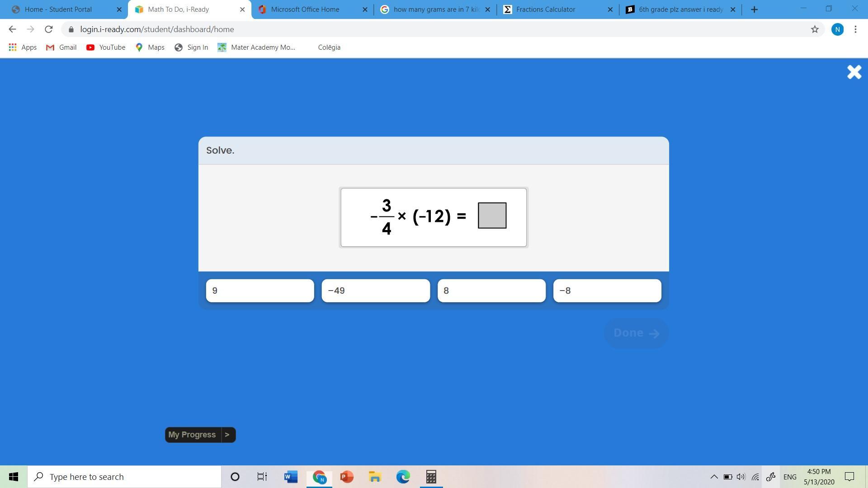The image size is (868, 488).
Task: Open the Gmail bookmark
Action: click(x=61, y=47)
